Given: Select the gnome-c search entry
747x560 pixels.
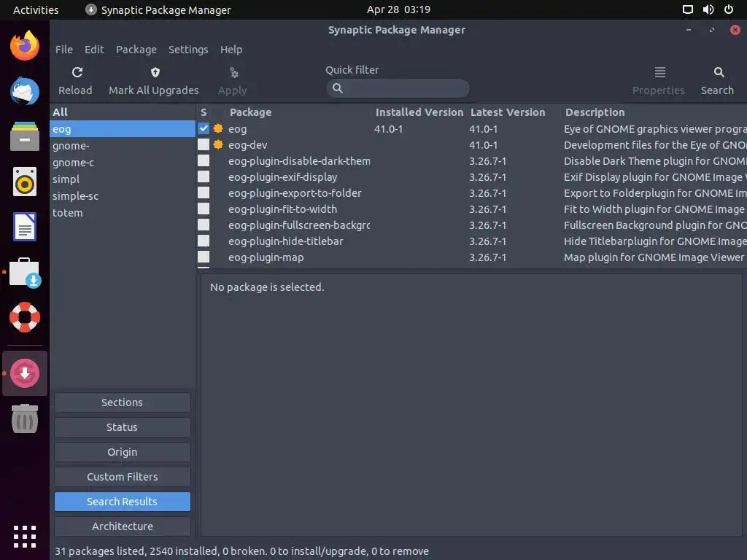Looking at the screenshot, I should click(x=123, y=163).
